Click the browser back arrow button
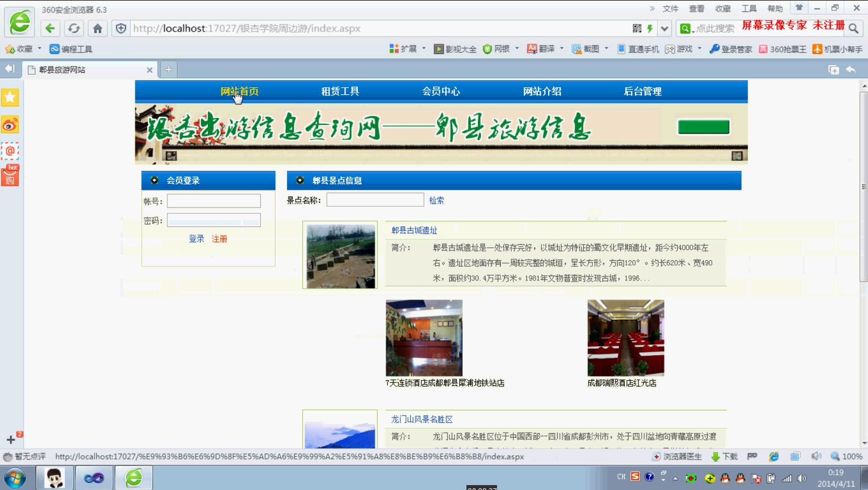Viewport: 868px width, 490px height. [50, 28]
